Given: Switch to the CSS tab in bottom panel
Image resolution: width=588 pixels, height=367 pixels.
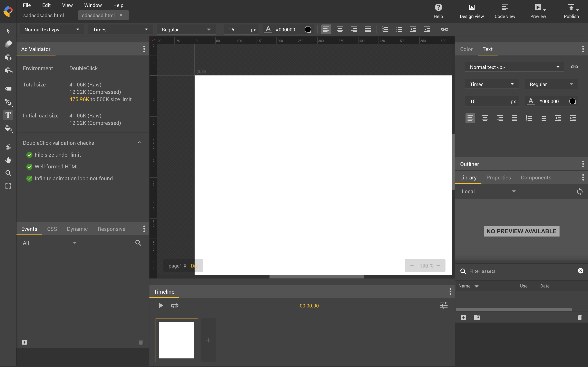Looking at the screenshot, I should click(52, 229).
